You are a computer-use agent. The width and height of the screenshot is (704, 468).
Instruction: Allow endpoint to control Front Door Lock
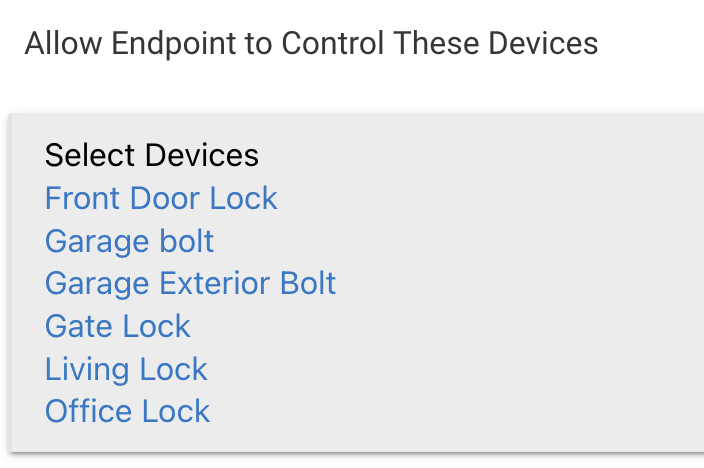(x=161, y=198)
